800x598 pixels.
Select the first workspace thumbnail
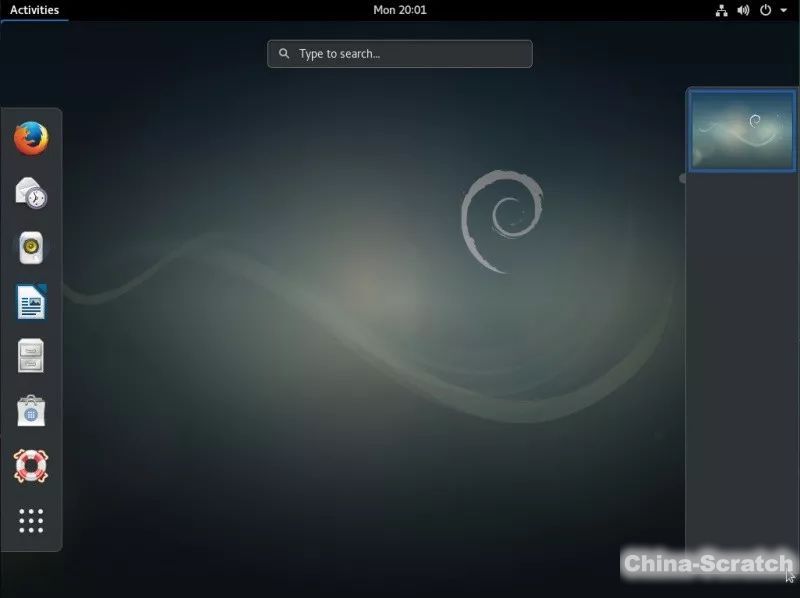pos(742,130)
